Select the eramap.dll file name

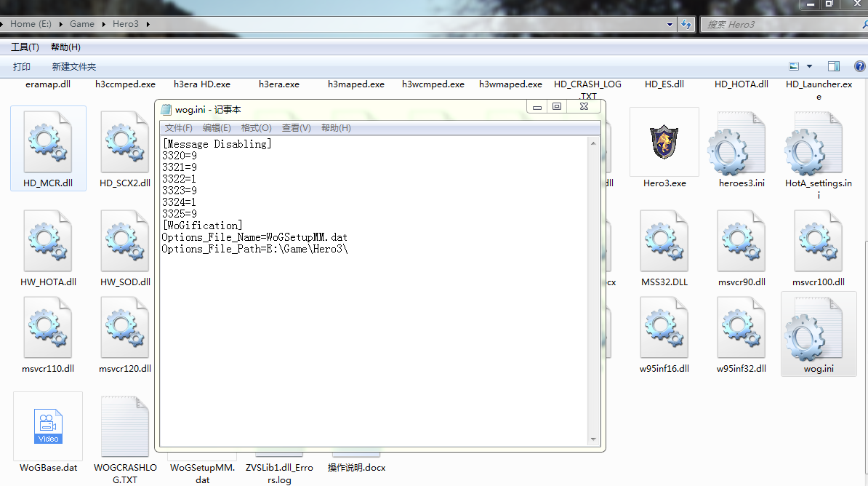pos(47,84)
